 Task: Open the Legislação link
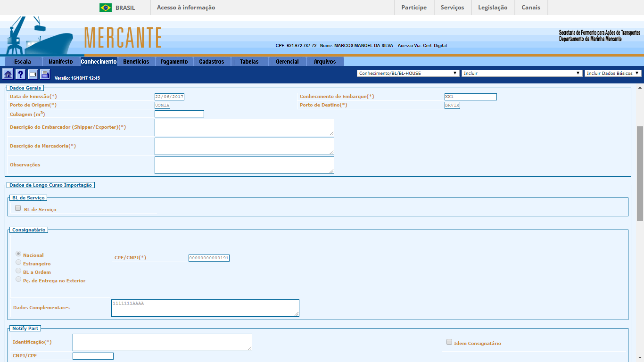point(493,8)
